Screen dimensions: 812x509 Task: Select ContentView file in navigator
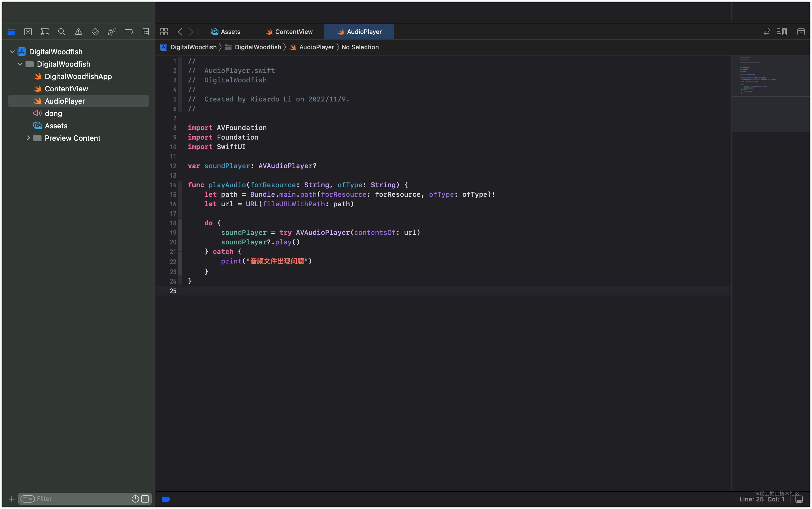pos(79,89)
